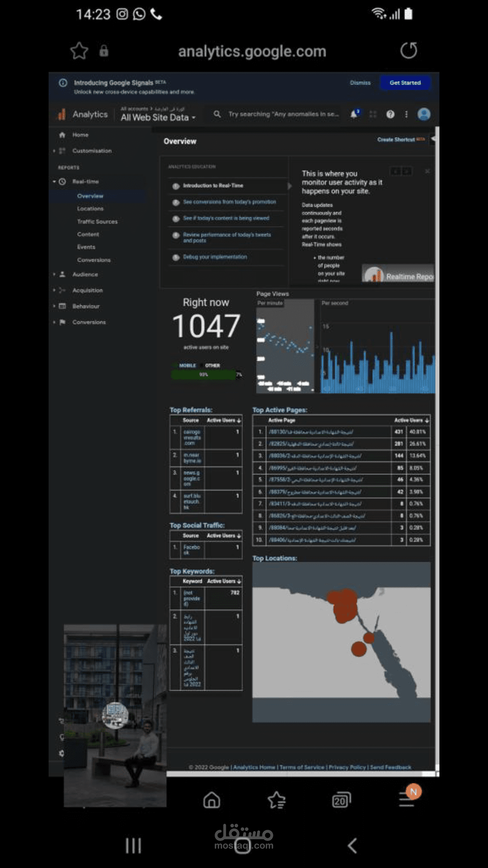Image resolution: width=488 pixels, height=868 pixels.
Task: Open Debug your implementation lesson
Action: [215, 257]
